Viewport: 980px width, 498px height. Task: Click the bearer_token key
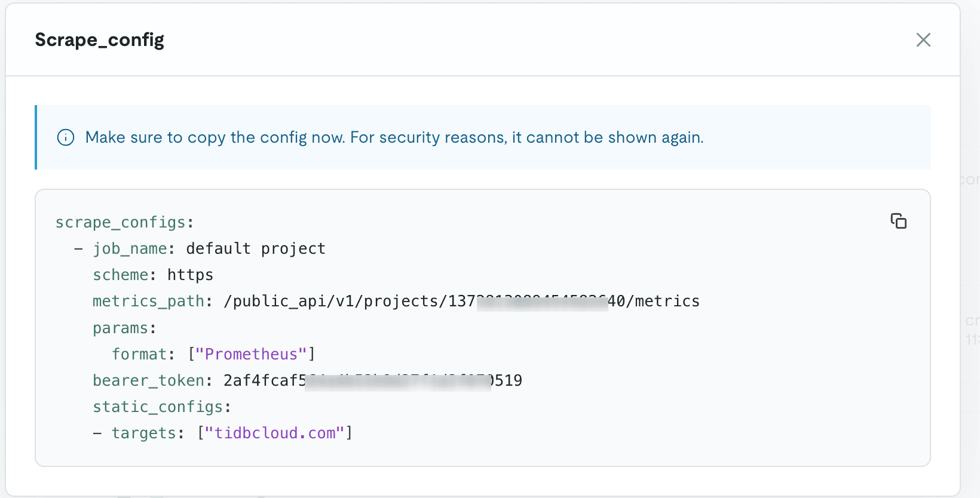(x=148, y=380)
